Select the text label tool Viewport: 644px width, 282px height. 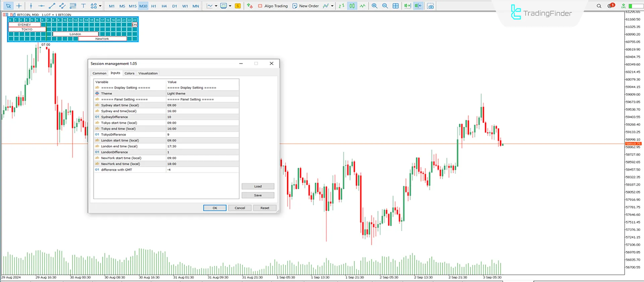point(84,6)
